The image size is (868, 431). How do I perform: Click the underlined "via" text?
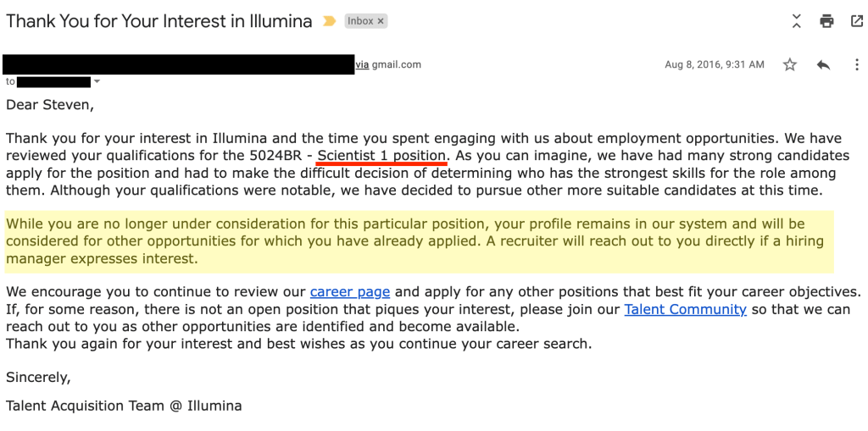tap(362, 64)
